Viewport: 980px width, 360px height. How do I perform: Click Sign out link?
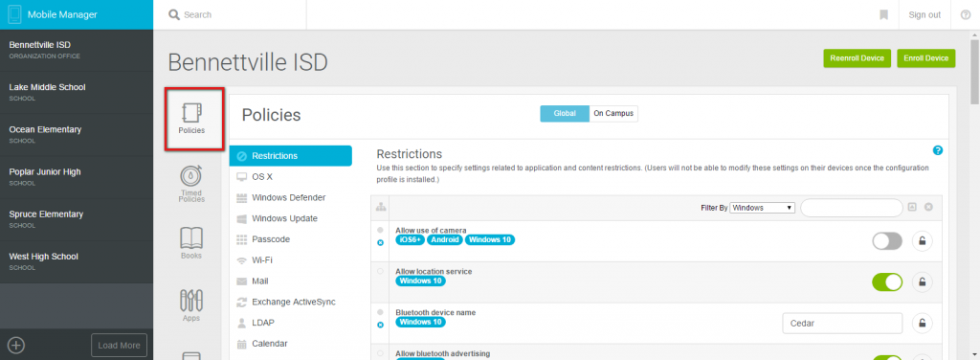(924, 14)
